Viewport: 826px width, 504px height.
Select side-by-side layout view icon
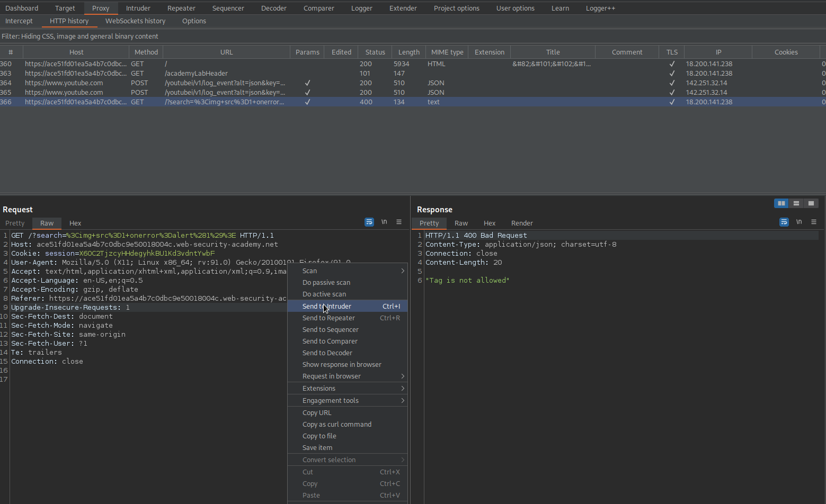[781, 203]
